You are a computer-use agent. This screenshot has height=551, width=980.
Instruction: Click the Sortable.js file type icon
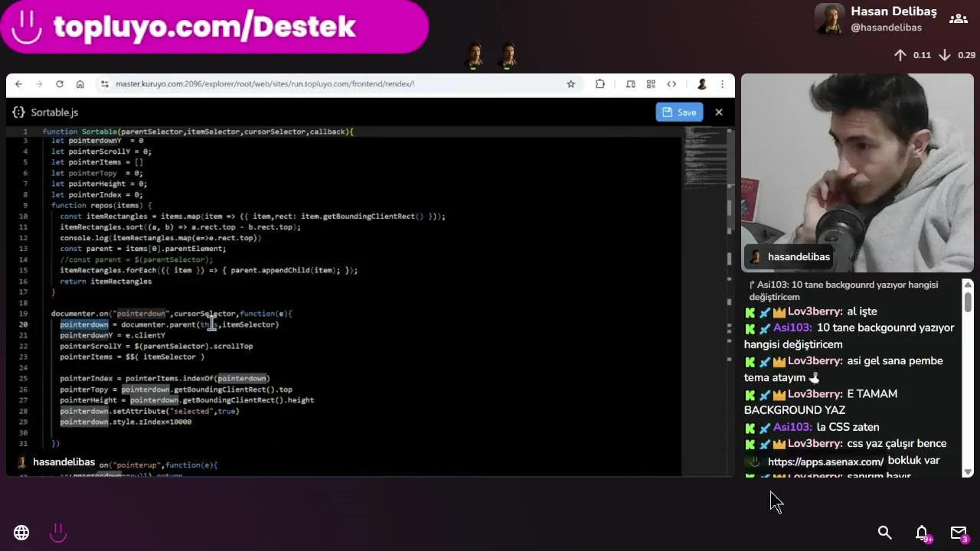(x=19, y=112)
